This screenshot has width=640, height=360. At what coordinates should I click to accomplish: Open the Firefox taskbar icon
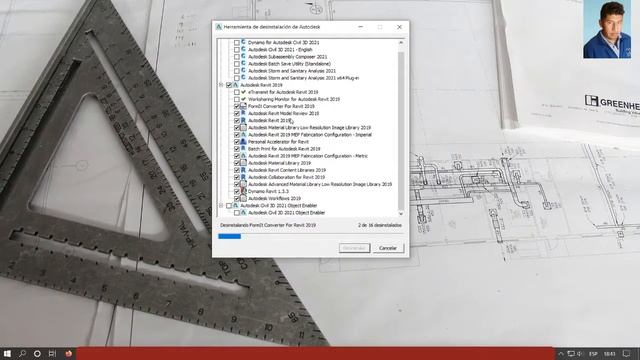[68, 353]
